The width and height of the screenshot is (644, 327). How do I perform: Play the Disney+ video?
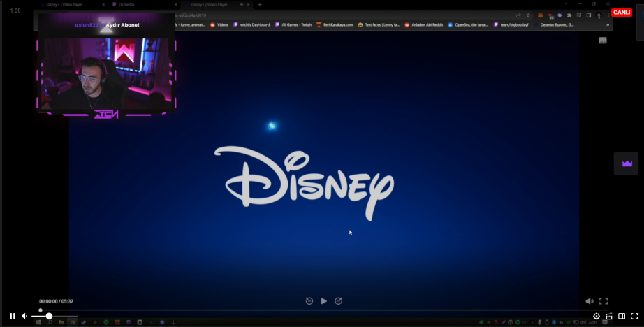(323, 301)
